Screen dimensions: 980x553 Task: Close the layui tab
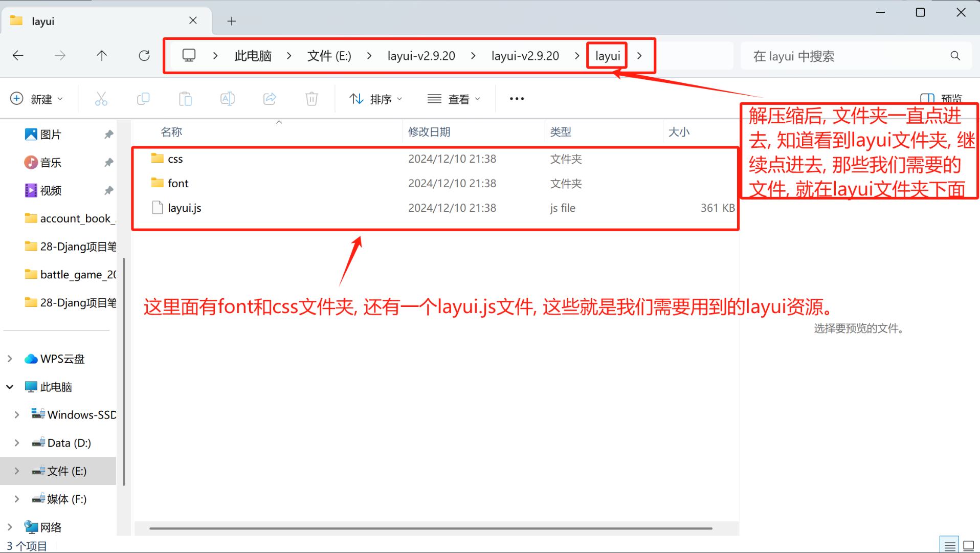tap(193, 20)
